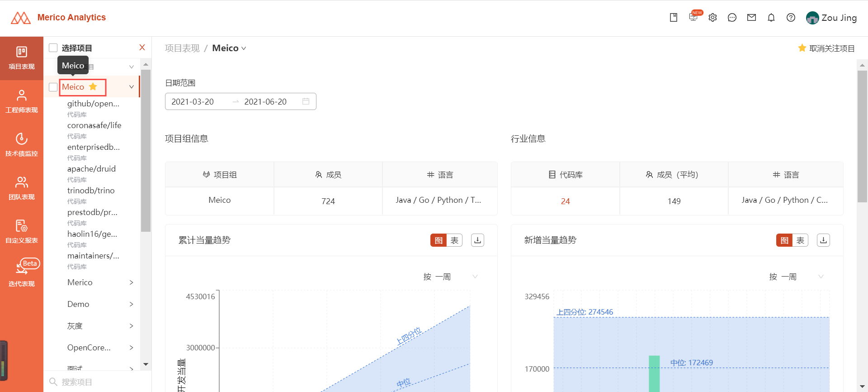Download the 新增当量趋势 chart
Viewport: 868px width, 392px height.
[x=823, y=240]
